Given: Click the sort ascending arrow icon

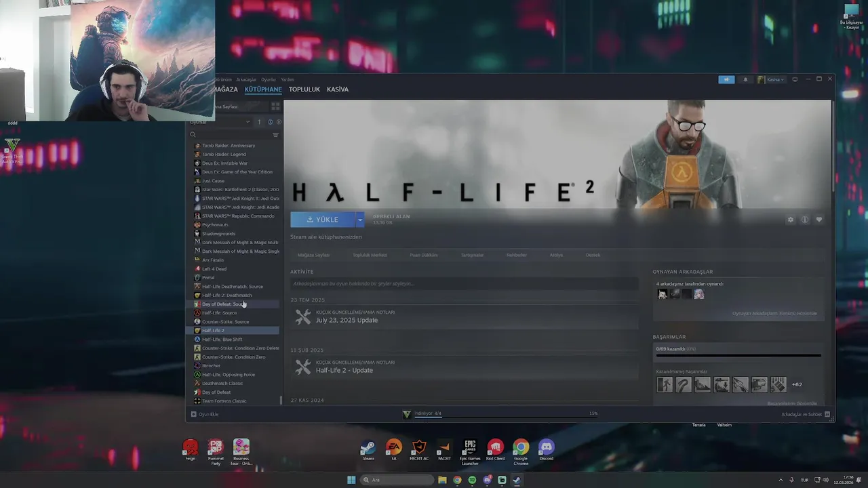Looking at the screenshot, I should (x=258, y=122).
